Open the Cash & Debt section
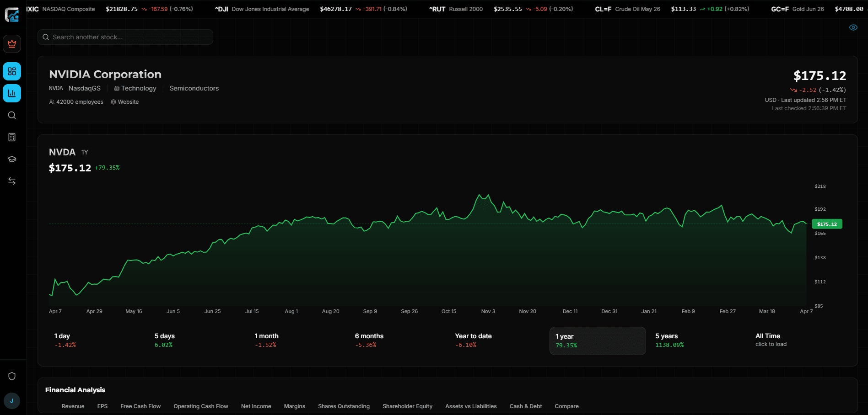The image size is (868, 415). tap(525, 406)
